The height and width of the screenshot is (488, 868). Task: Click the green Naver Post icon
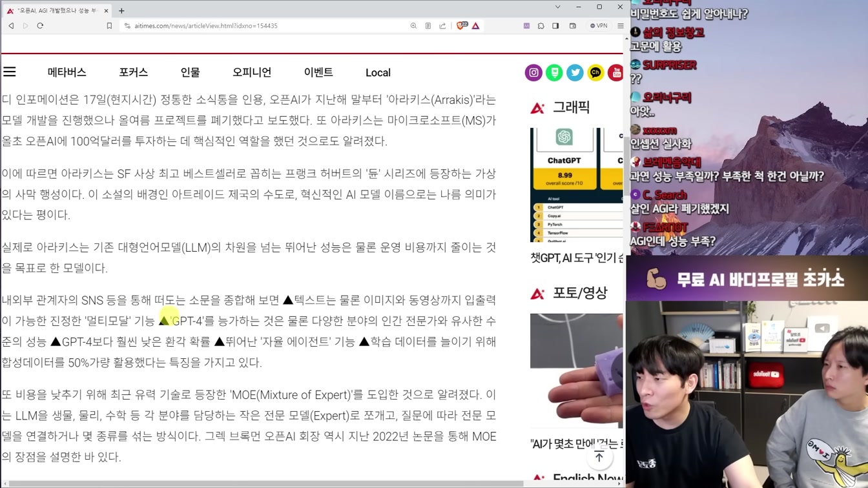(554, 72)
